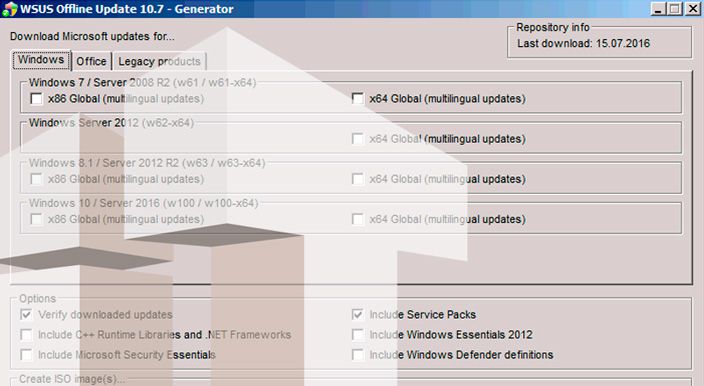Viewport: 704px width, 386px height.
Task: Open the Office tab
Action: (x=91, y=61)
